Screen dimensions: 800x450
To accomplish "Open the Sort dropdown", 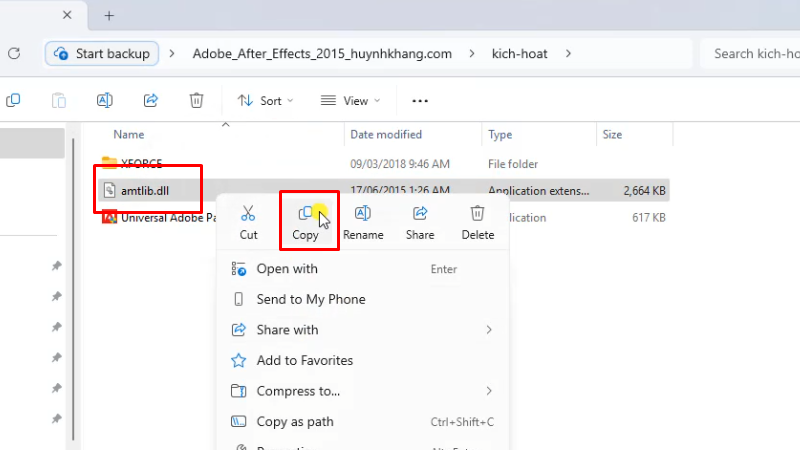I will [265, 101].
